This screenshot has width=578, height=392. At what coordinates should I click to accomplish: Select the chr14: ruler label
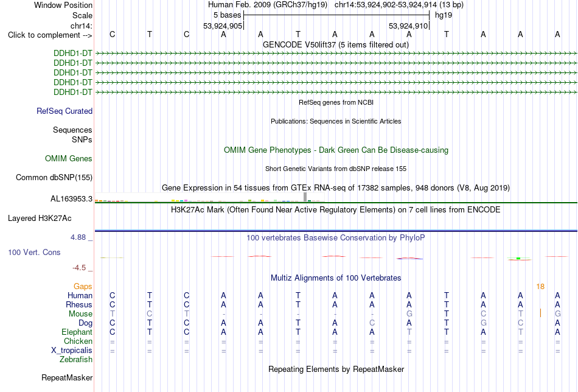(x=81, y=26)
